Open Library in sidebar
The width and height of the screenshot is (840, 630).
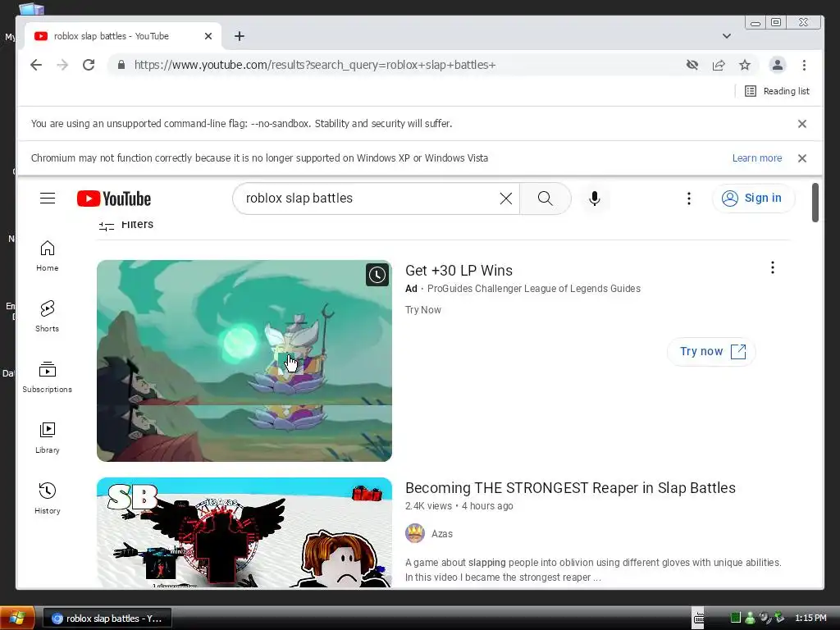coord(47,438)
